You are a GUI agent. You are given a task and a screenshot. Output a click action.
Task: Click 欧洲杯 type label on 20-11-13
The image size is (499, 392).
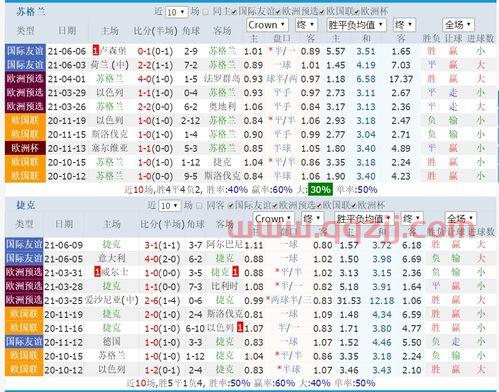[25, 148]
